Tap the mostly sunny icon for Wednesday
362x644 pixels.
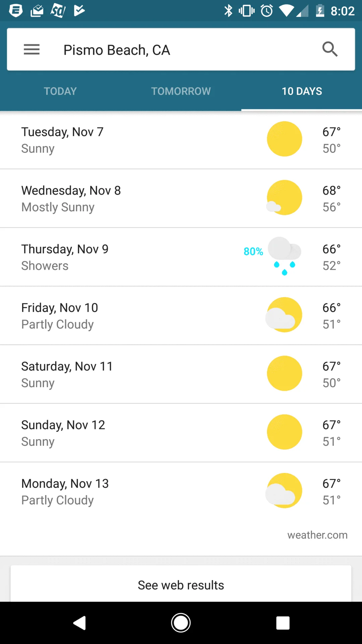point(284,198)
